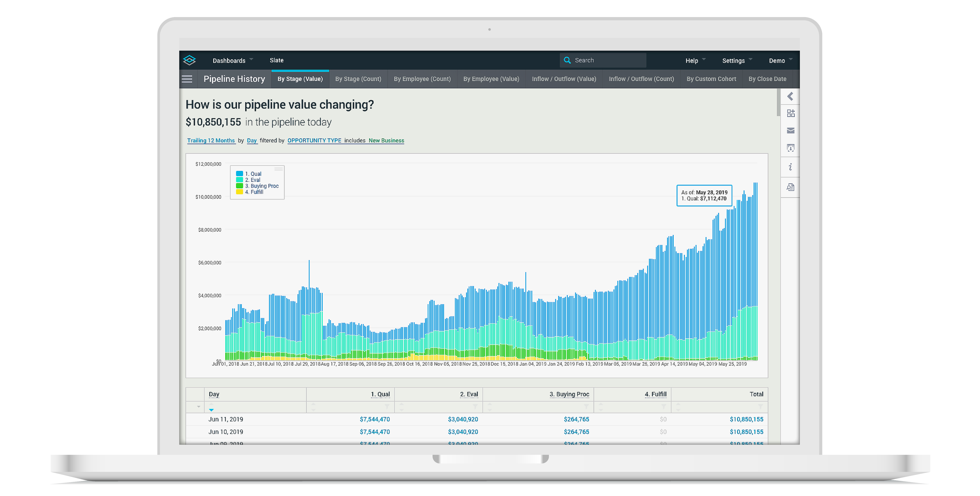Image resolution: width=980 pixels, height=496 pixels.
Task: Open the table row options dropdown arrow
Action: point(198,407)
